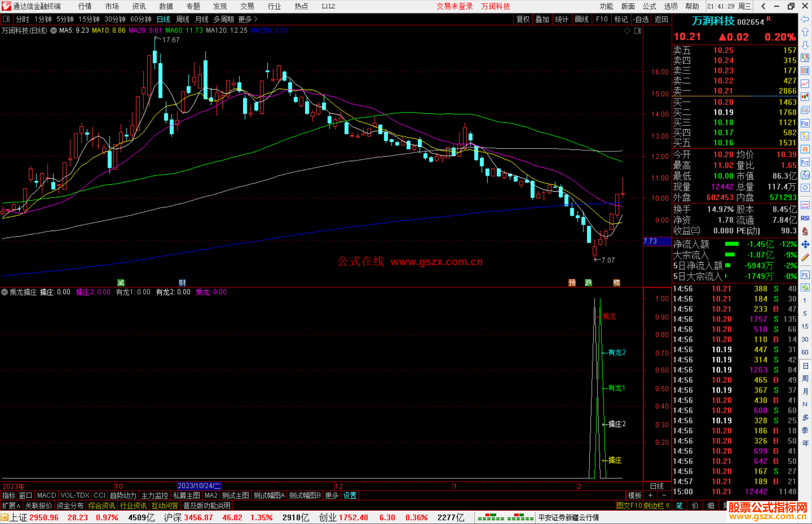Open the 扩展 expander at bottom left
812x524 pixels.
(11, 506)
